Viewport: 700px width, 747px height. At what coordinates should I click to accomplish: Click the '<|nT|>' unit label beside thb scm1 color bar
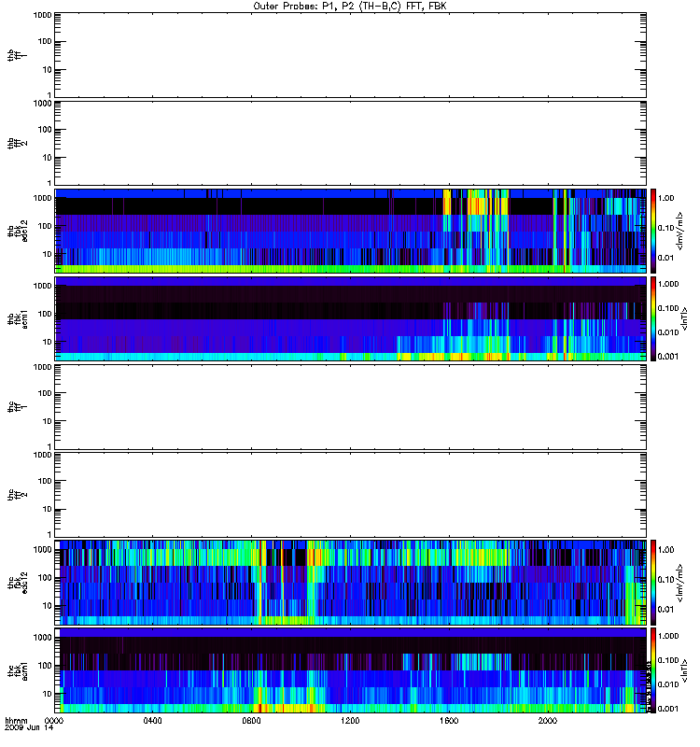[685, 318]
